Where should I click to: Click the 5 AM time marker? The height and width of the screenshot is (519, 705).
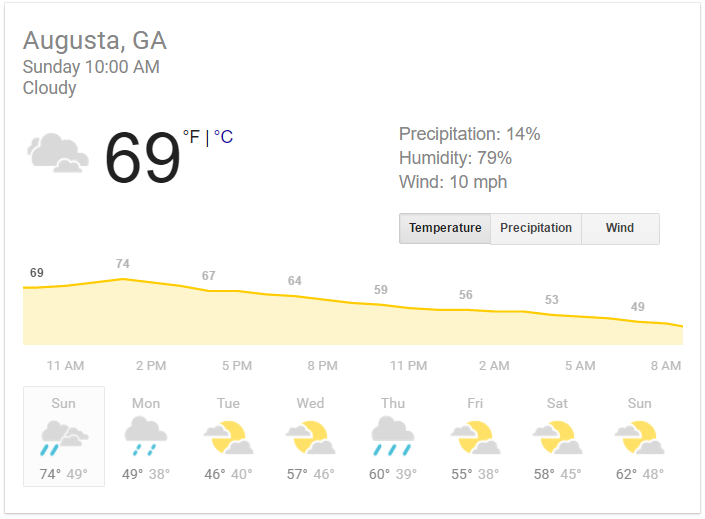pyautogui.click(x=580, y=366)
